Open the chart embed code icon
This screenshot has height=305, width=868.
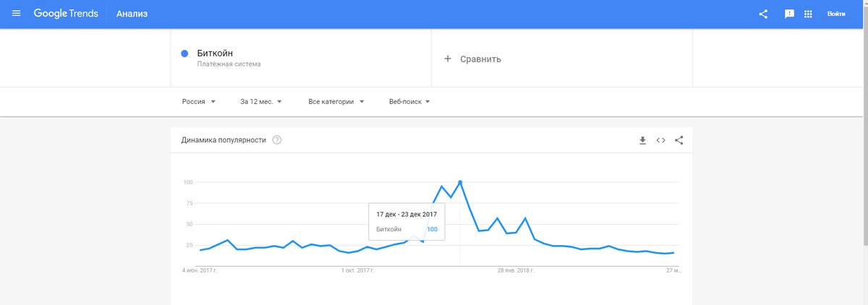660,140
